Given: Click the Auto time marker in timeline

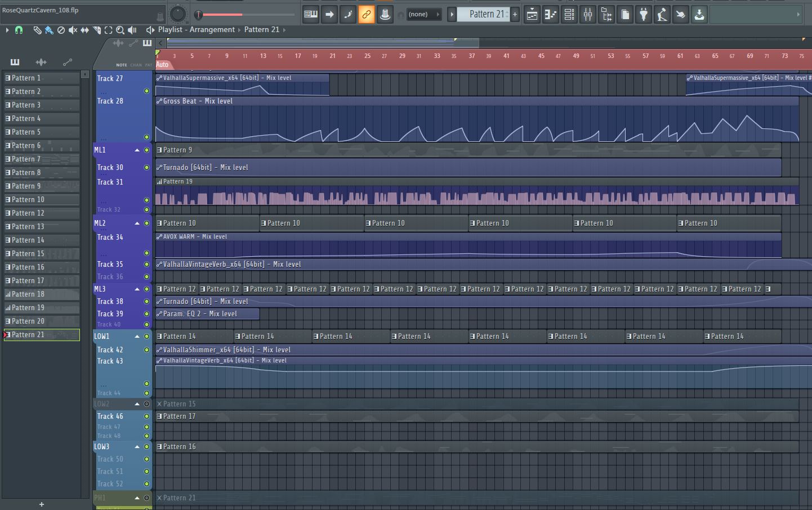Looking at the screenshot, I should tap(162, 65).
